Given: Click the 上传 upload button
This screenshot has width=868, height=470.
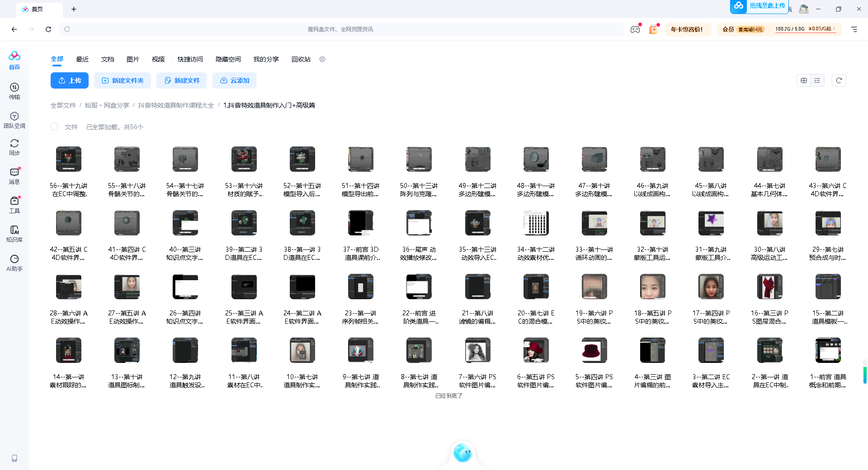Looking at the screenshot, I should tap(70, 80).
